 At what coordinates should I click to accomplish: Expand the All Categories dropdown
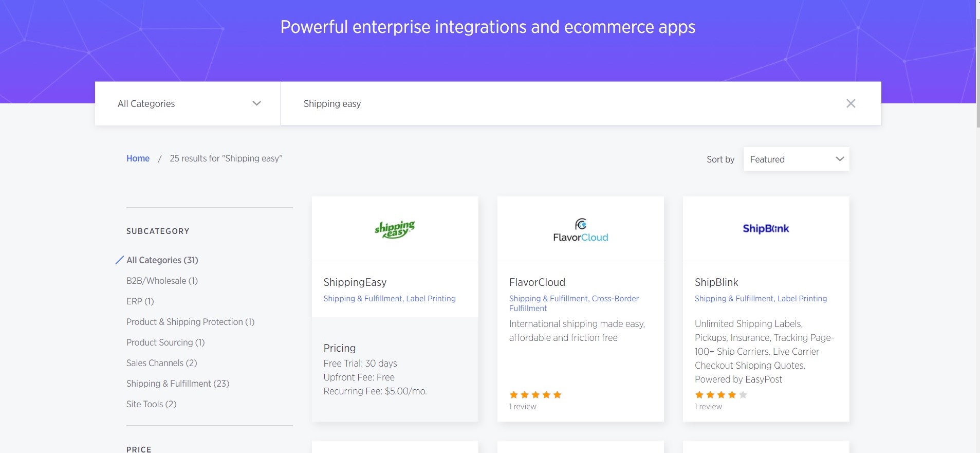pos(188,103)
